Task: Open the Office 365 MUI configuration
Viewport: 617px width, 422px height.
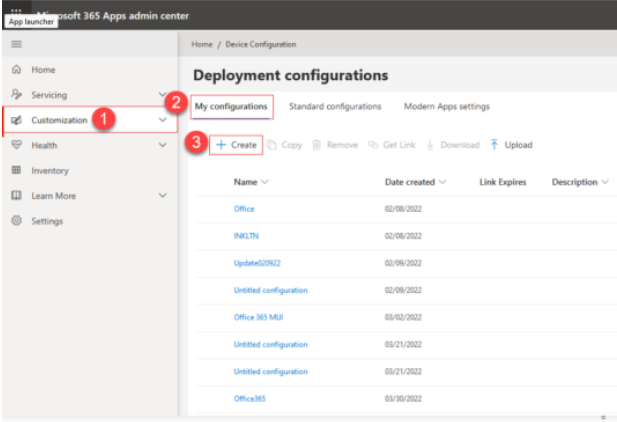Action: (x=259, y=317)
